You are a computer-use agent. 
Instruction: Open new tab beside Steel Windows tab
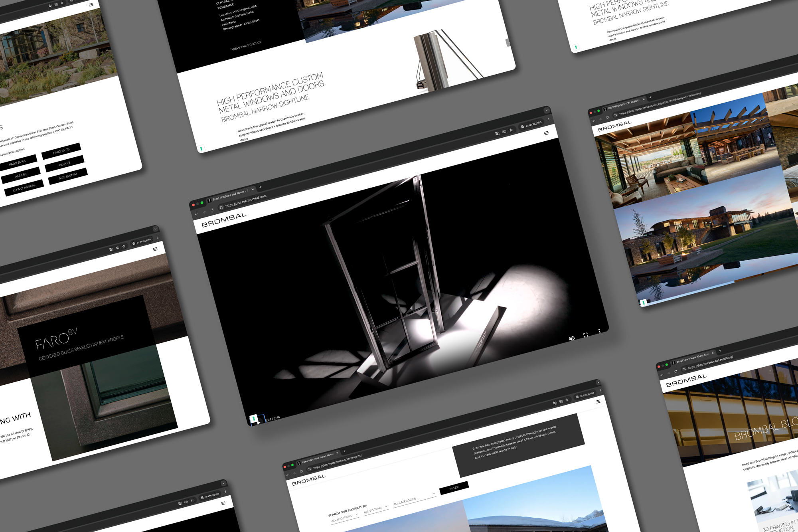click(x=260, y=187)
